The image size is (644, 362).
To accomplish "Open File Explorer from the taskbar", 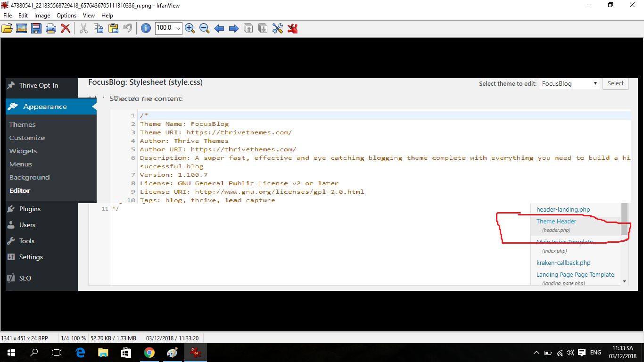I will point(103,353).
